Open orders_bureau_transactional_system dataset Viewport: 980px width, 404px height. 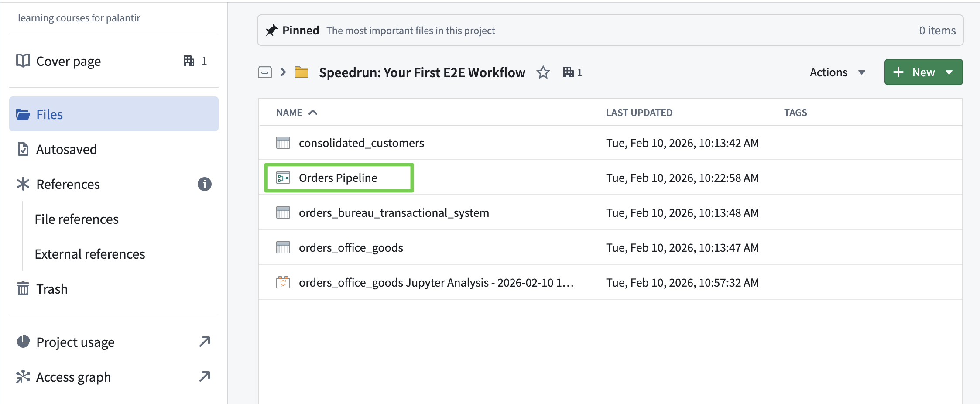(394, 213)
